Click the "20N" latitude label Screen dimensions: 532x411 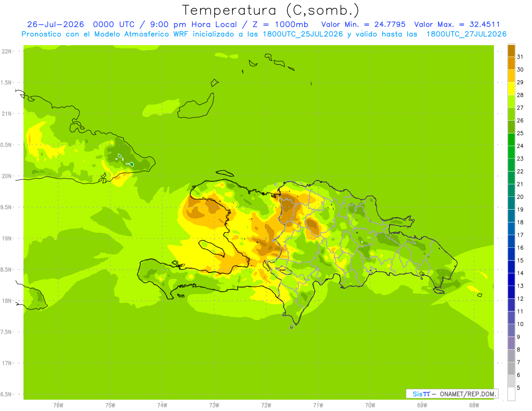coord(7,176)
